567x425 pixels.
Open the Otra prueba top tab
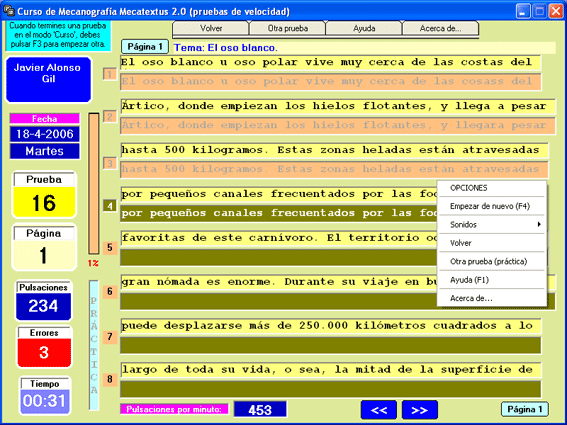287,28
